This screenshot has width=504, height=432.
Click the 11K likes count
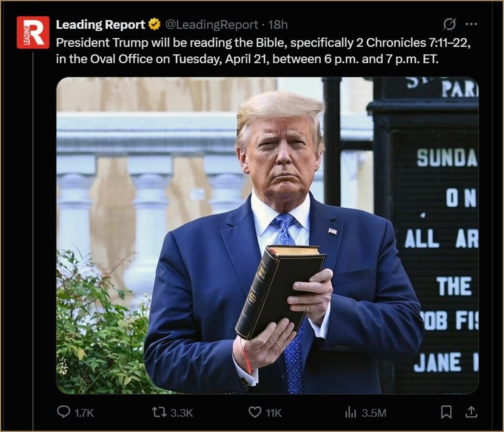[274, 413]
